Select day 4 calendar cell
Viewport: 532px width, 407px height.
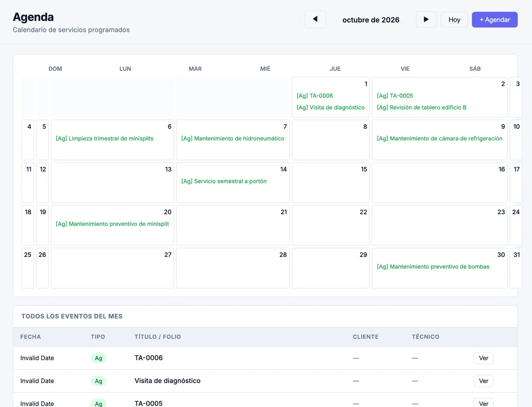point(28,140)
